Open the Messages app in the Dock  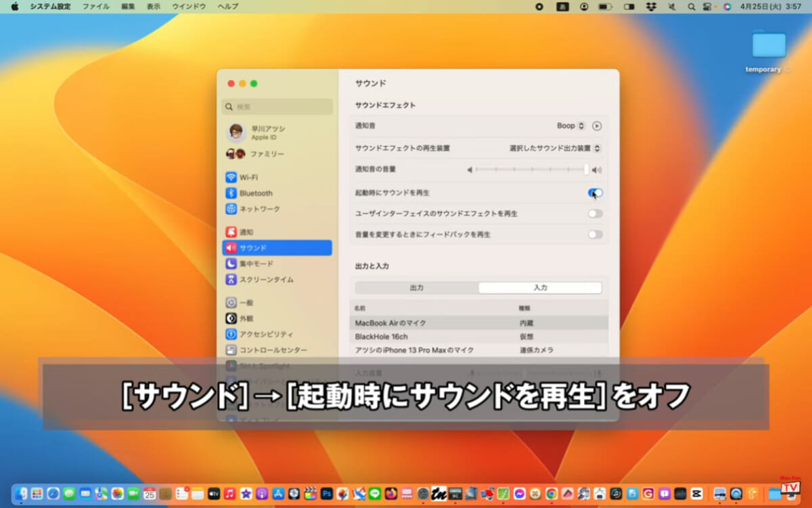click(69, 494)
